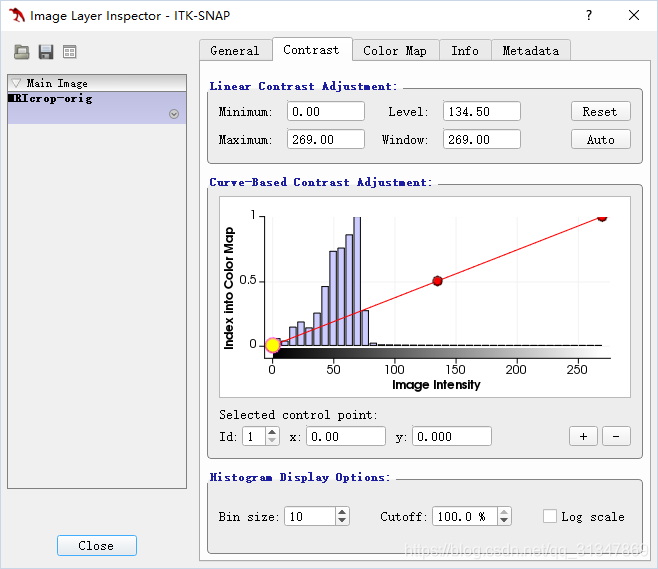The width and height of the screenshot is (658, 569).
Task: Click the Minimum intensity field
Action: [326, 112]
